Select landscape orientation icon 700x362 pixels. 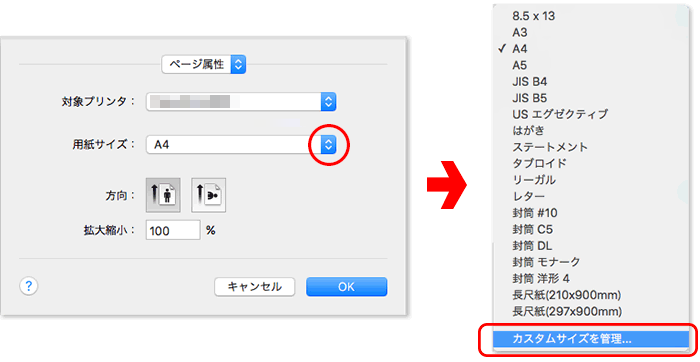(x=208, y=195)
